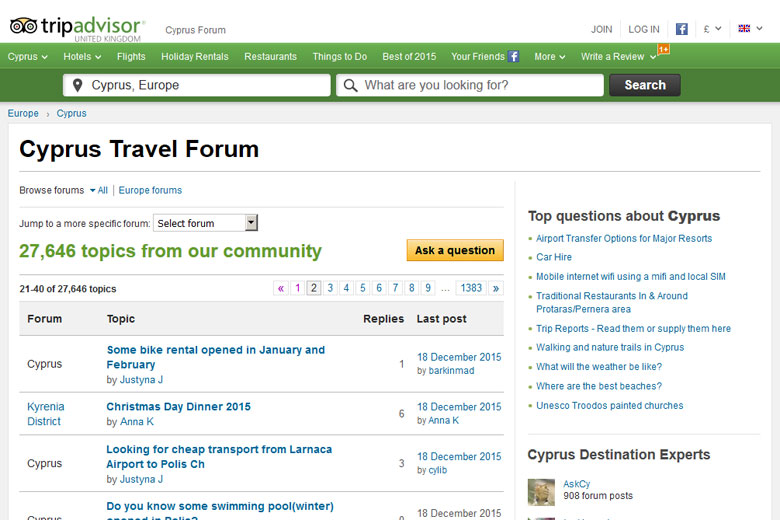Click the current page 2 indicator

click(x=313, y=288)
